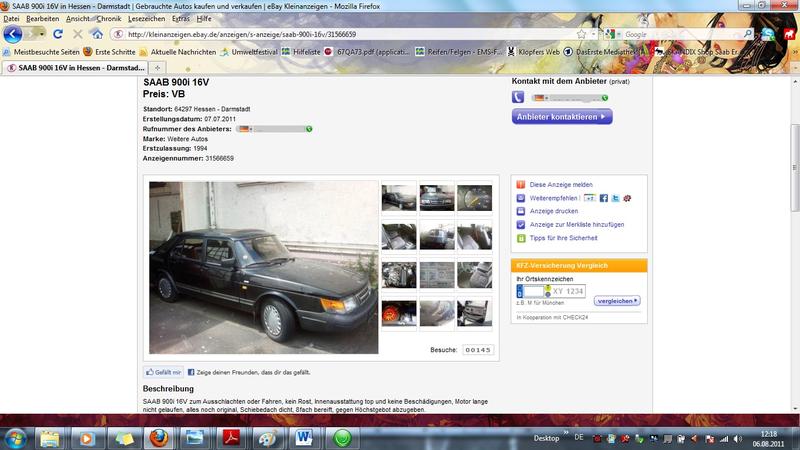
Task: Click the Skype icon in Firefox toolbar
Action: pos(768,34)
